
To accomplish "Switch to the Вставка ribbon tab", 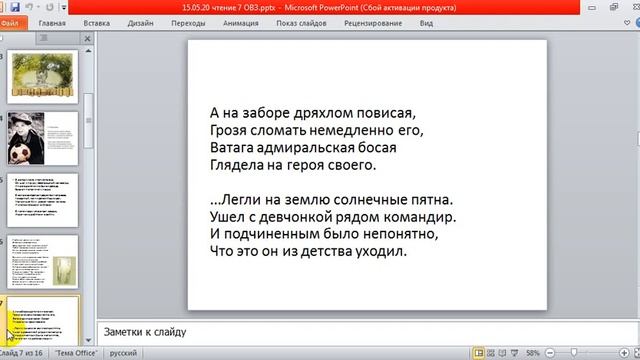I will pyautogui.click(x=96, y=23).
